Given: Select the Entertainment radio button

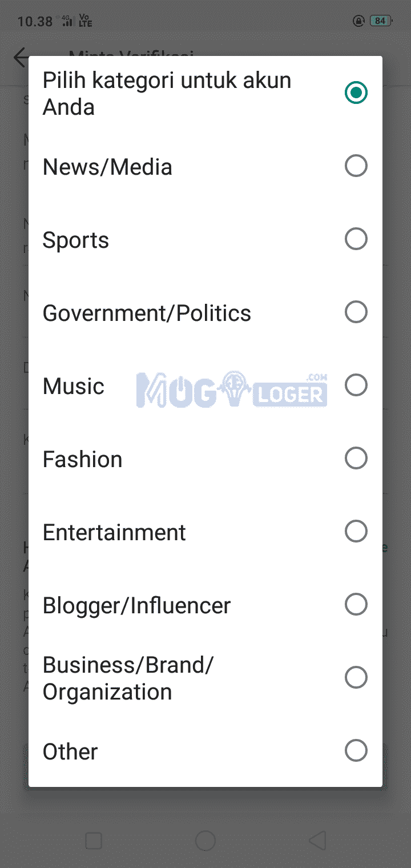Looking at the screenshot, I should click(x=356, y=532).
